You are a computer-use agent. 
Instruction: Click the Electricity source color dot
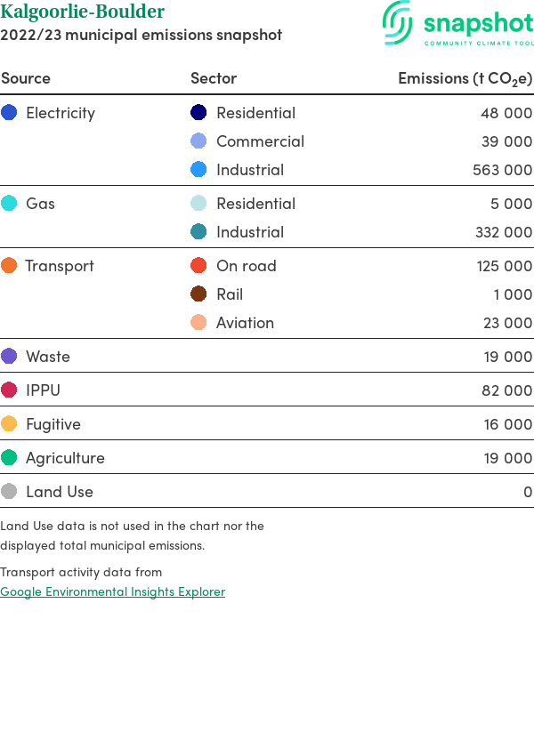point(9,112)
